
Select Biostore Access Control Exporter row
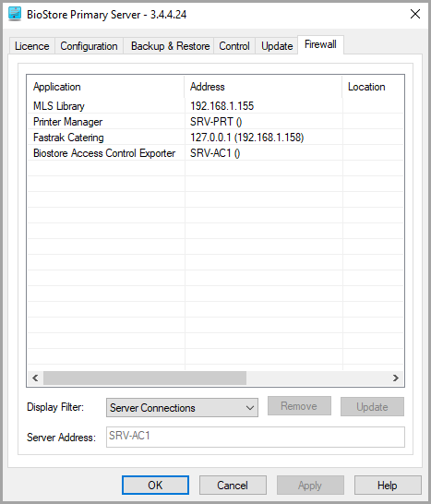215,153
